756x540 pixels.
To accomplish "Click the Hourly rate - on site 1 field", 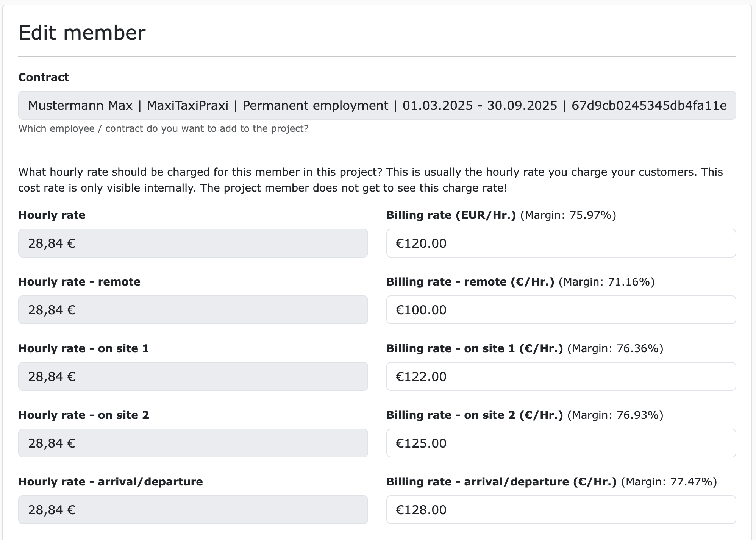I will [x=193, y=376].
